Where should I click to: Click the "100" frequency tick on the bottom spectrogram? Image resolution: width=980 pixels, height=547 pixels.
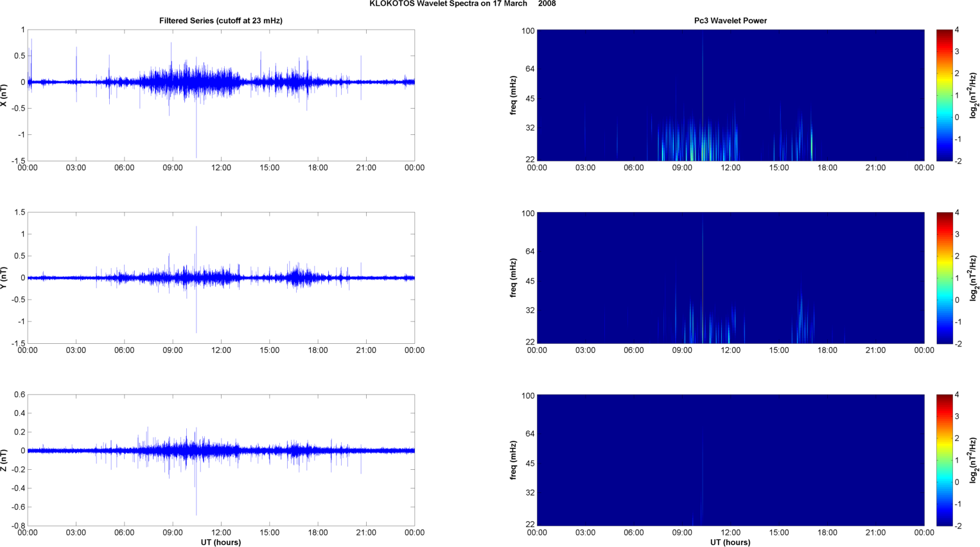point(528,396)
